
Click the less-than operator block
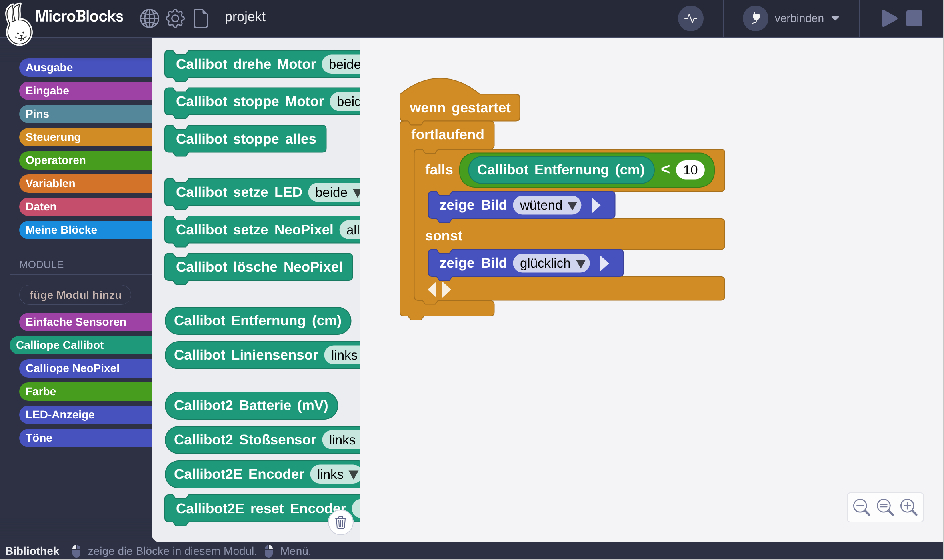coord(665,170)
